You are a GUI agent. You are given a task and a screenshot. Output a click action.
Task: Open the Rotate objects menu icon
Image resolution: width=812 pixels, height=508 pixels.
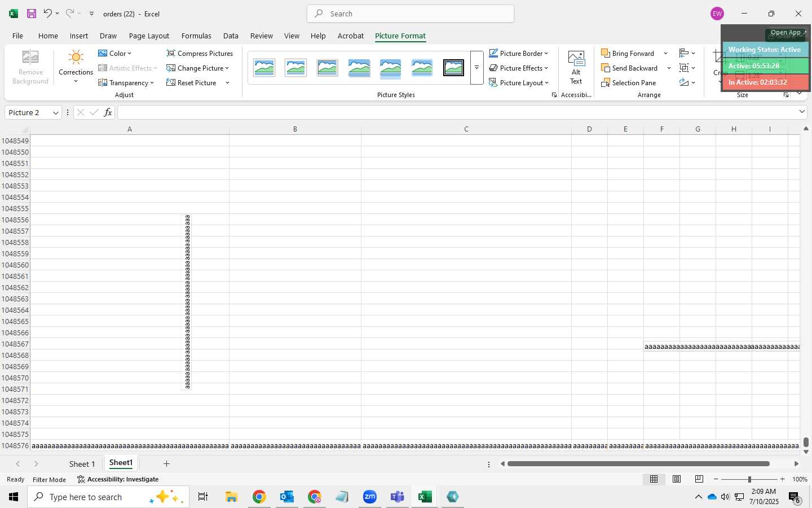pos(687,82)
